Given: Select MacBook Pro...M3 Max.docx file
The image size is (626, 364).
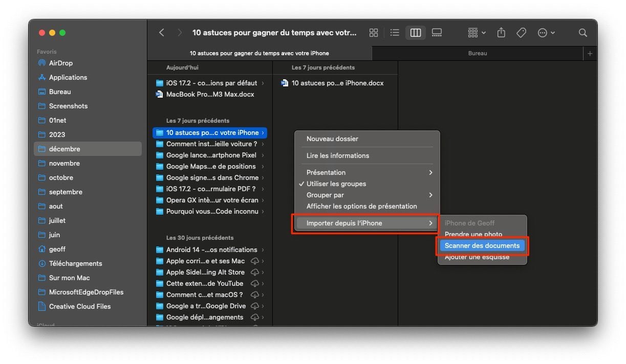Looking at the screenshot, I should [210, 94].
